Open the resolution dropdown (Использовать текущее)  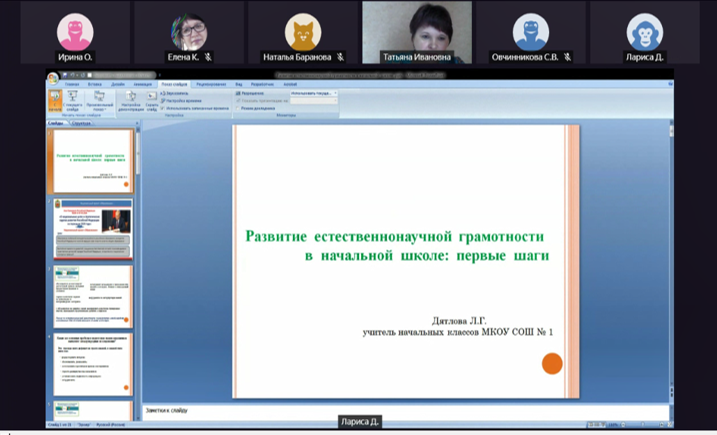[x=312, y=93]
